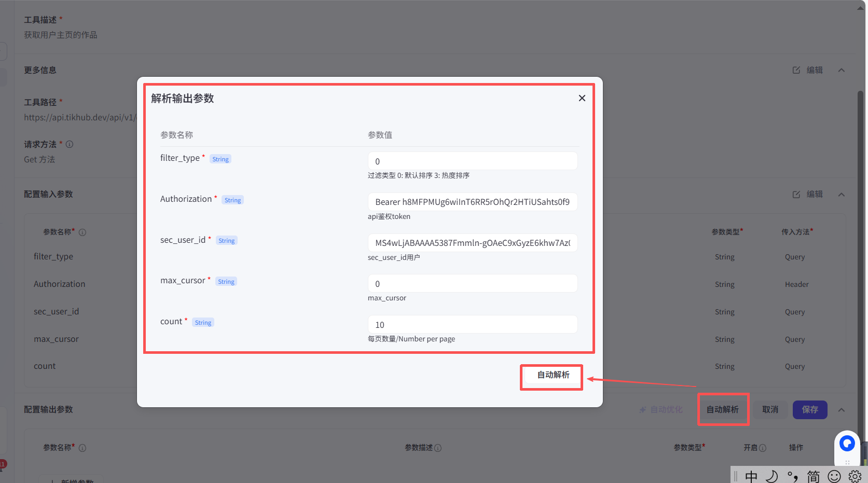868x483 pixels.
Task: Open the input method settings gear
Action: 855,476
